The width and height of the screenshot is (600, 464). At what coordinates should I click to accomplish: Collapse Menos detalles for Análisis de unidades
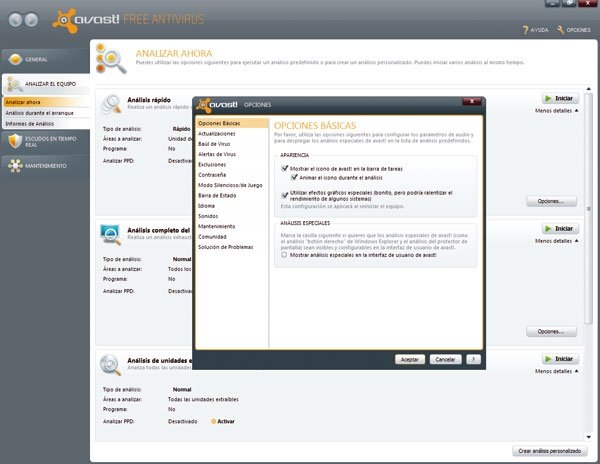point(556,371)
